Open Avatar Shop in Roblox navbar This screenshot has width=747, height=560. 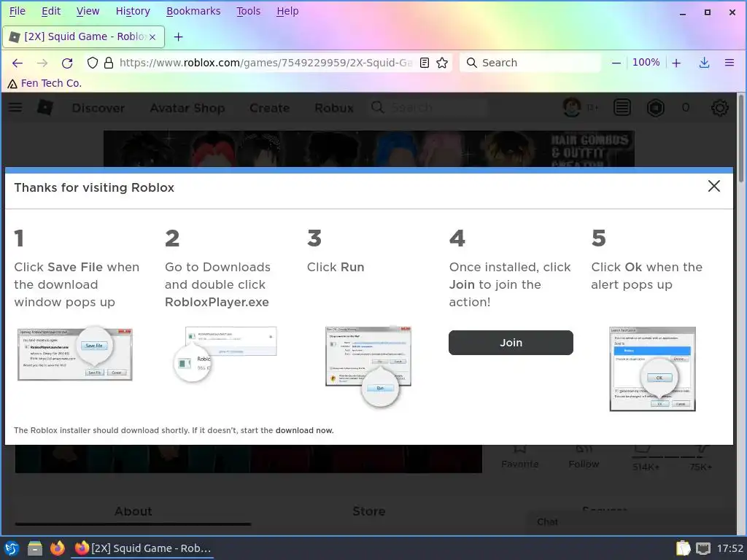click(187, 108)
